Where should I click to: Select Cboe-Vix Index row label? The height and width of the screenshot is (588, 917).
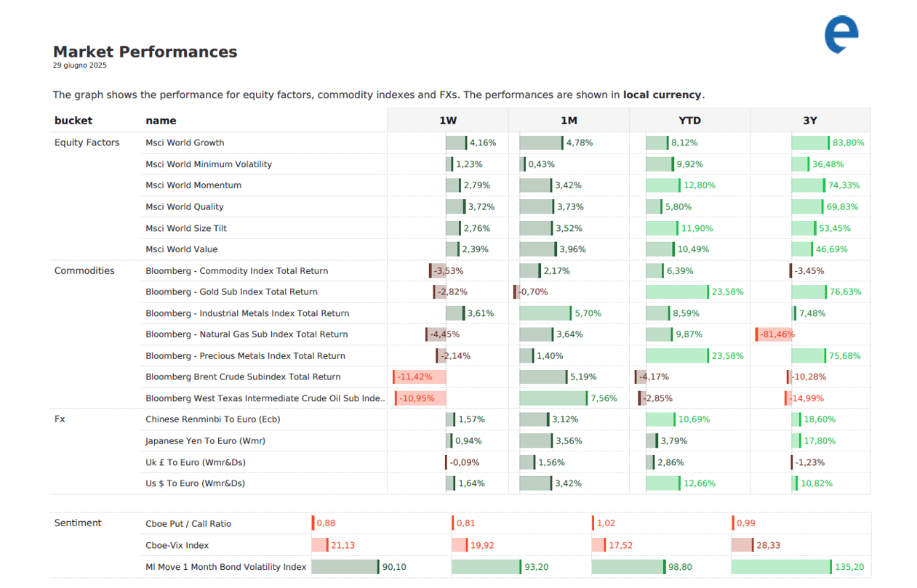coord(177,545)
